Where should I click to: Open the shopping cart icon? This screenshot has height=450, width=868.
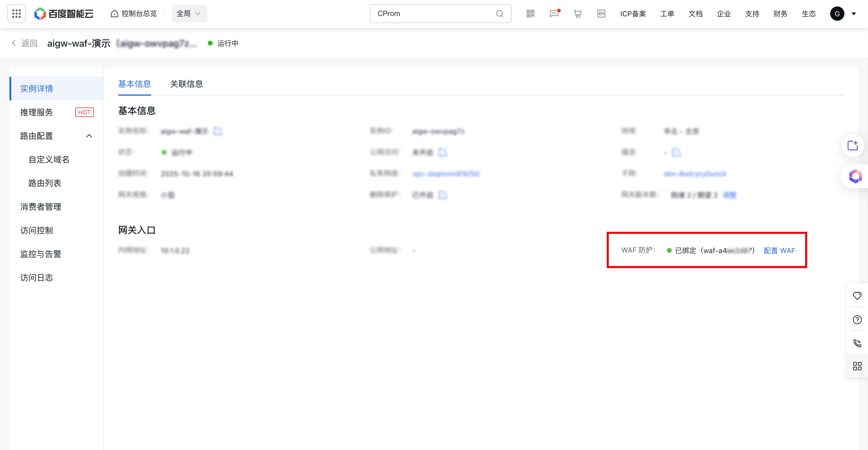577,14
